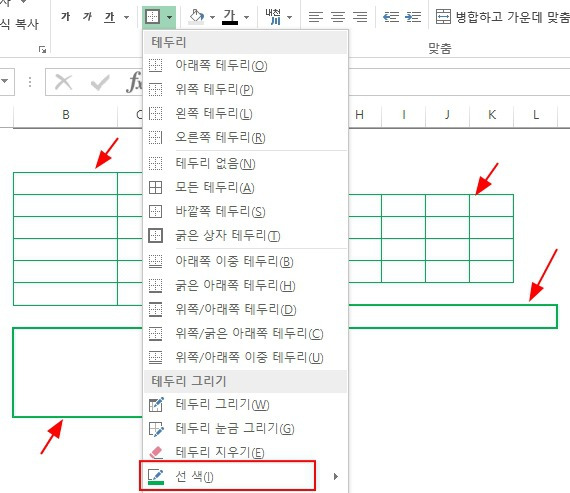The width and height of the screenshot is (570, 493).
Task: Click the insert function fx icon
Action: pyautogui.click(x=135, y=82)
